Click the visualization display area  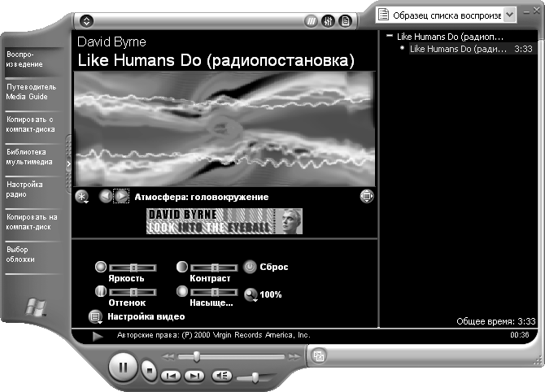225,128
